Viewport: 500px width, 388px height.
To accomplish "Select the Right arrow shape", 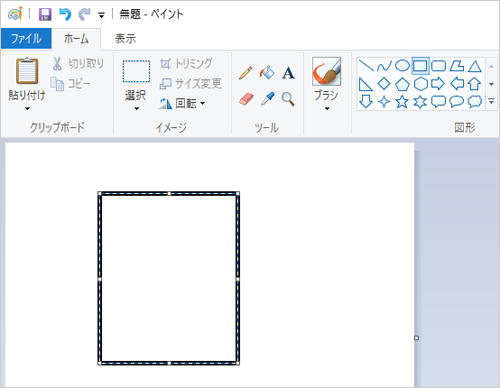I will pos(438,84).
